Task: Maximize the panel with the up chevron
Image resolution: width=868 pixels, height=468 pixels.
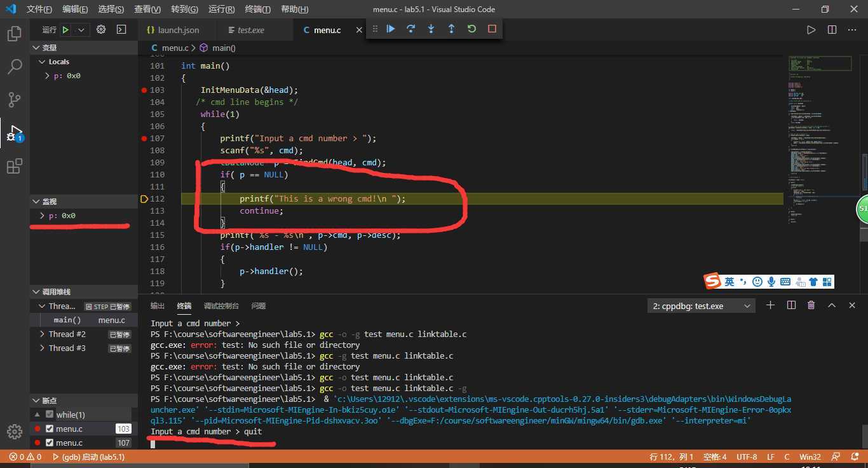Action: click(x=832, y=305)
